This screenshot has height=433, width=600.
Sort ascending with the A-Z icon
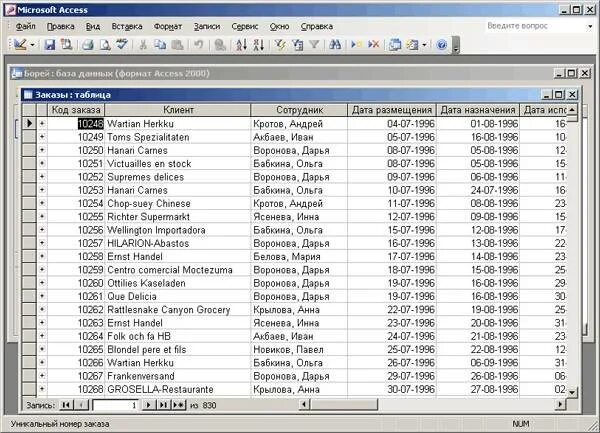241,45
